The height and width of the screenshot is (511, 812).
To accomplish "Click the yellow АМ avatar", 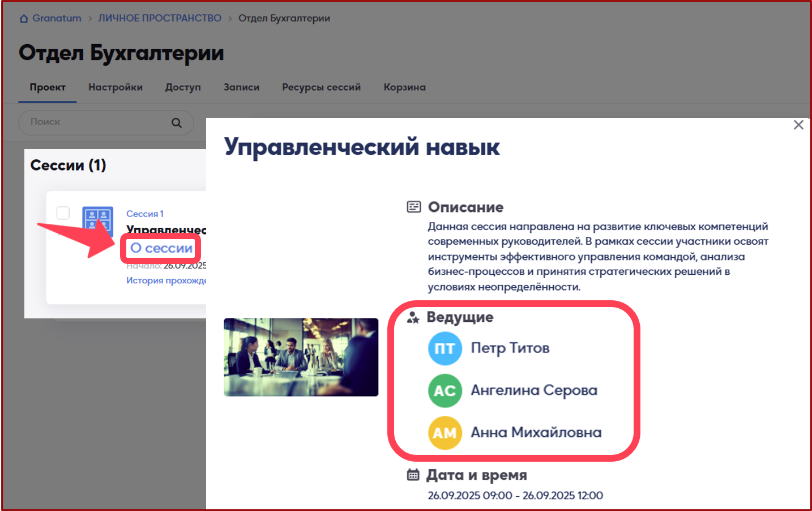I will click(445, 433).
